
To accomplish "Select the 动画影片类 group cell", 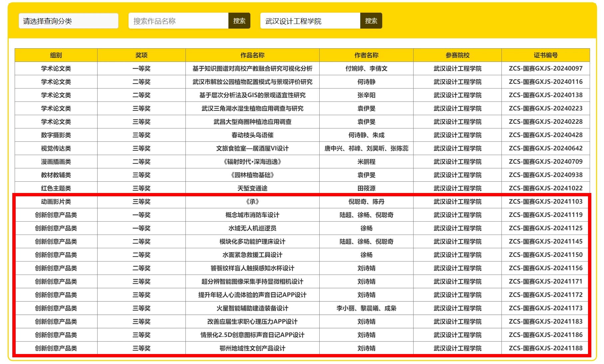I will (x=56, y=202).
